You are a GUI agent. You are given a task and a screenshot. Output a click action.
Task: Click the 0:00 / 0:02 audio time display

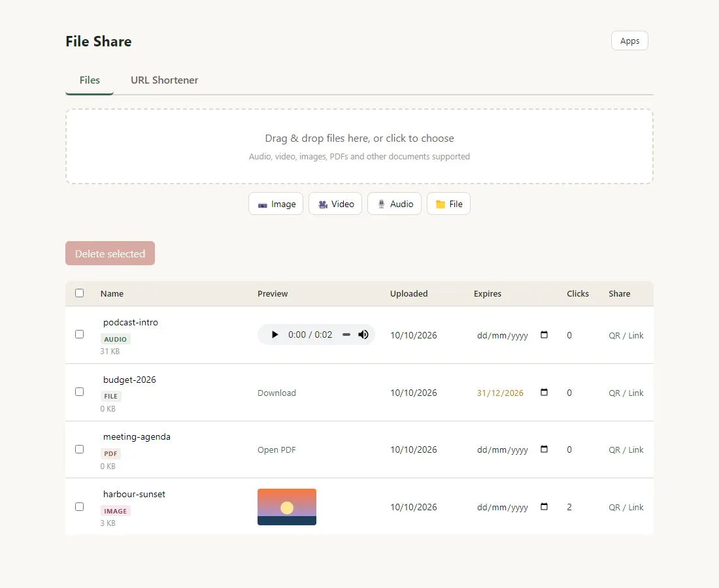click(310, 335)
